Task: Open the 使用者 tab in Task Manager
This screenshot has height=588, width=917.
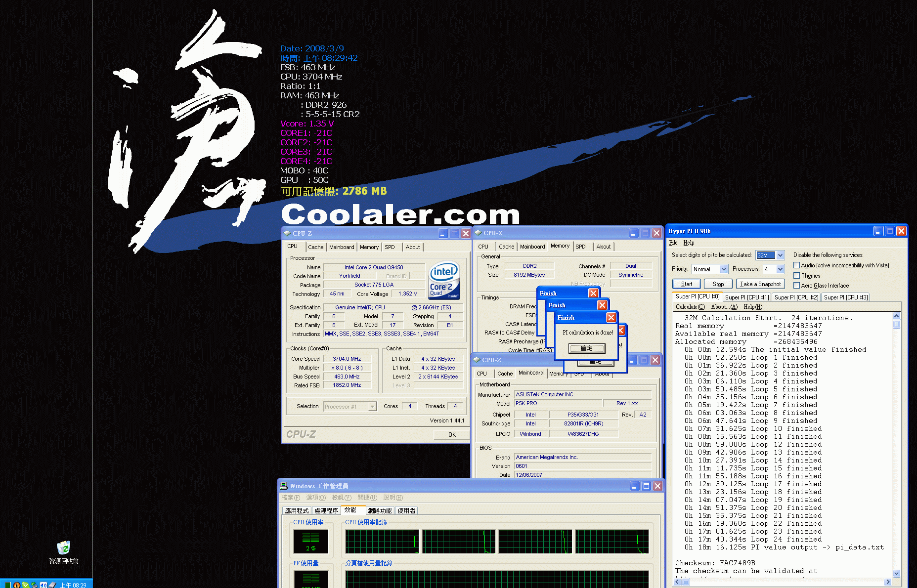Action: click(407, 511)
